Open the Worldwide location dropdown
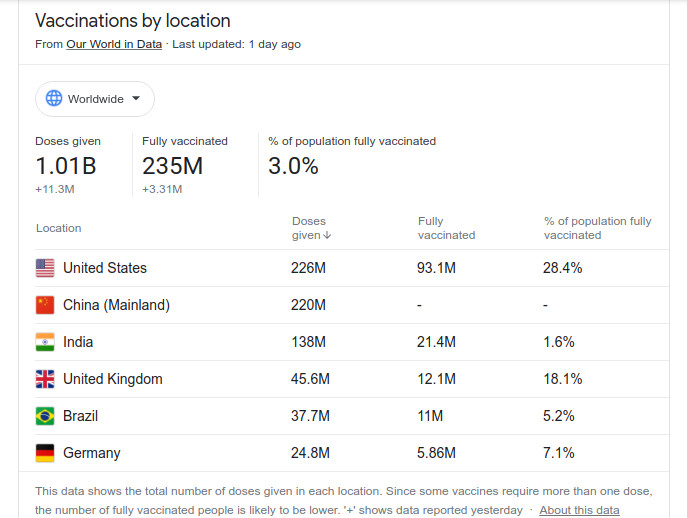 click(95, 99)
